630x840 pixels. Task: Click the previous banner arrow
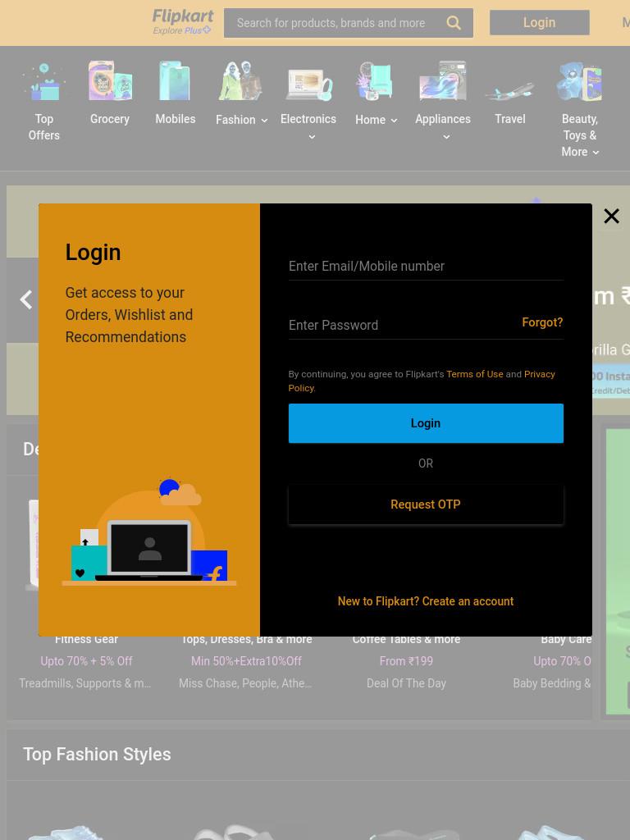click(25, 299)
